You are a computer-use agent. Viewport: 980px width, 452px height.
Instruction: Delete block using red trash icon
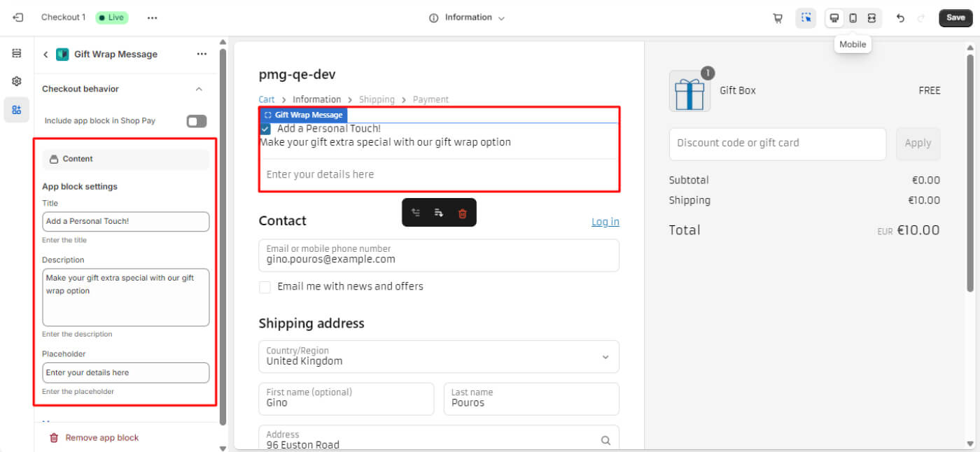point(462,213)
